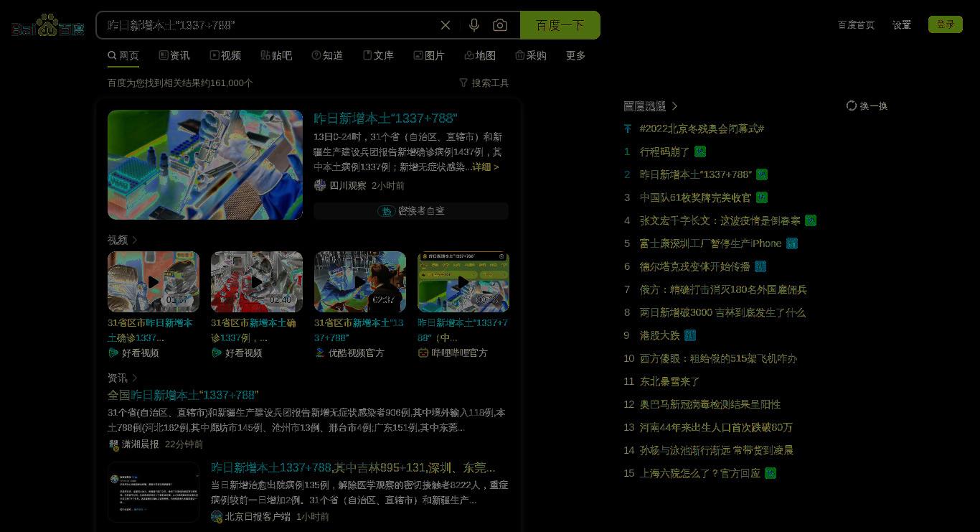The height and width of the screenshot is (532, 980).
Task: Switch to the 视频 tab
Action: [225, 55]
